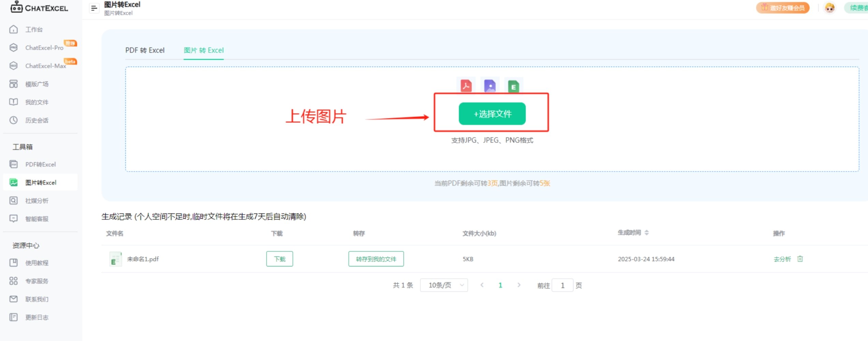868x341 pixels.
Task: Open the 10条/页 page size dropdown
Action: (x=444, y=285)
